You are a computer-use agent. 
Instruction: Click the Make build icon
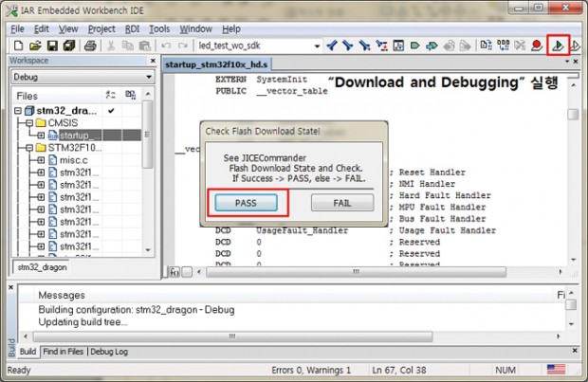pos(503,45)
